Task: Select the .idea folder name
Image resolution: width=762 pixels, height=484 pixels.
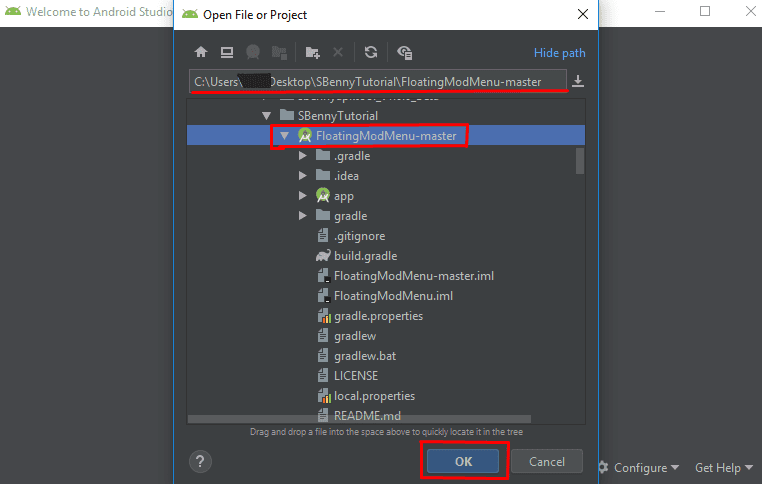Action: tap(346, 176)
